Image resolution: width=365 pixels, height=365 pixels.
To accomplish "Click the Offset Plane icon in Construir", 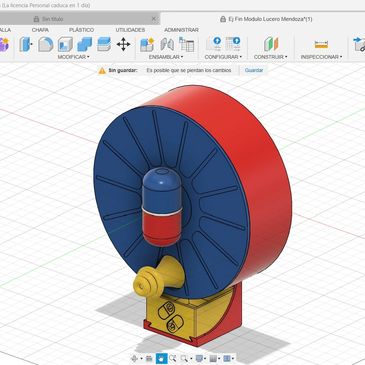I will 271,44.
